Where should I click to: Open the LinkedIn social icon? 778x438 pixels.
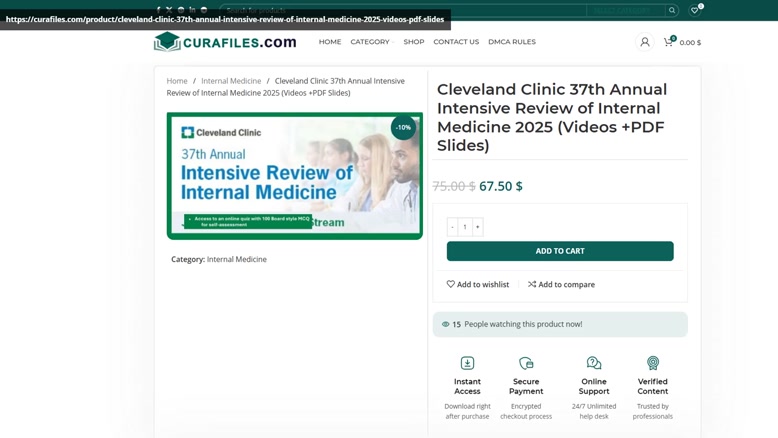point(193,10)
